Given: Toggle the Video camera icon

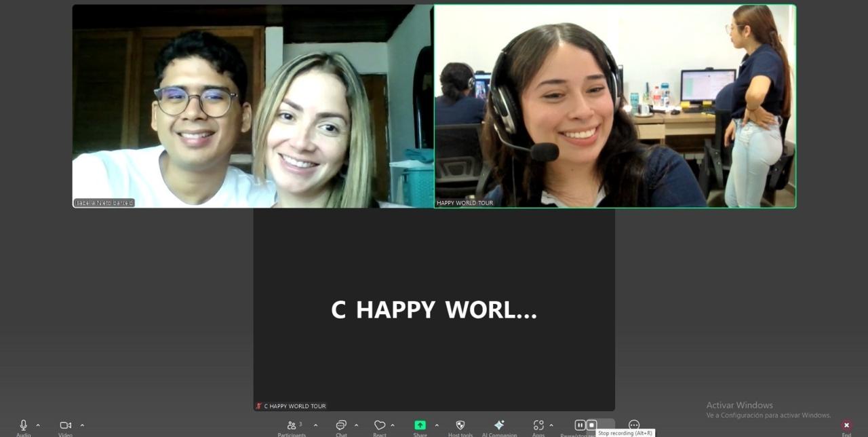Looking at the screenshot, I should point(65,425).
